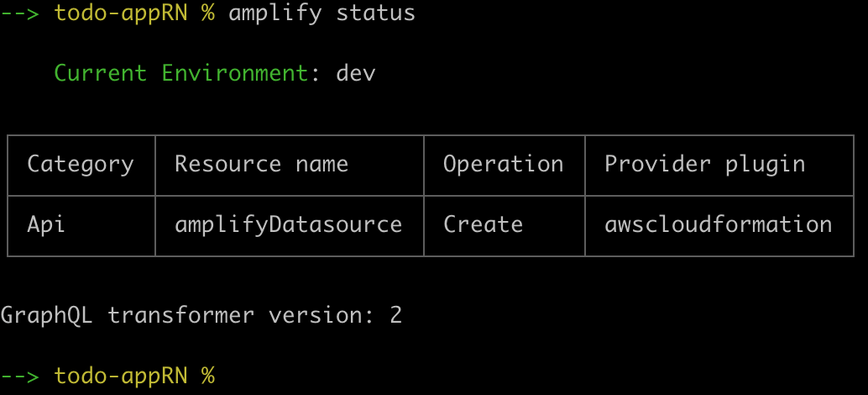Click the 'amplify status' command text
868x395 pixels.
tap(322, 13)
